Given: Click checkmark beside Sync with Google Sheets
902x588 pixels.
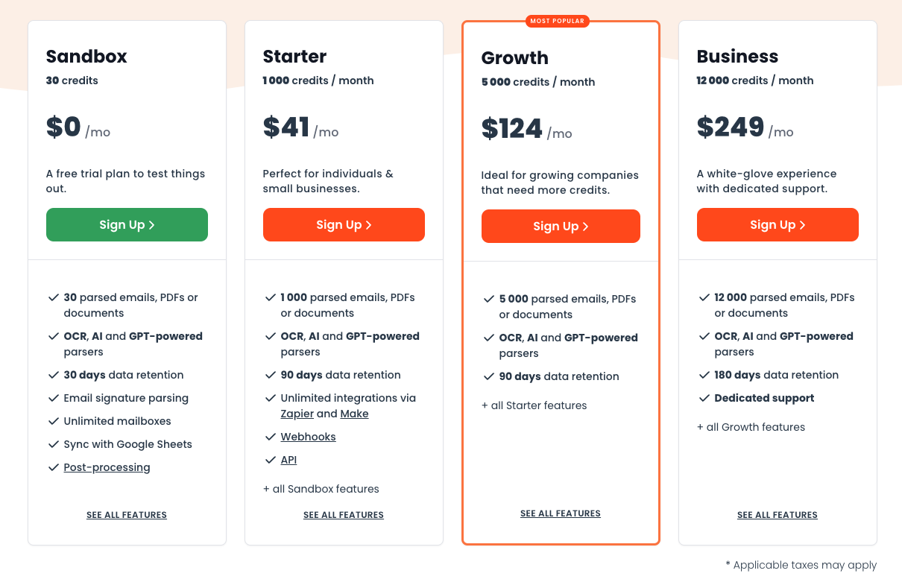Looking at the screenshot, I should [54, 444].
